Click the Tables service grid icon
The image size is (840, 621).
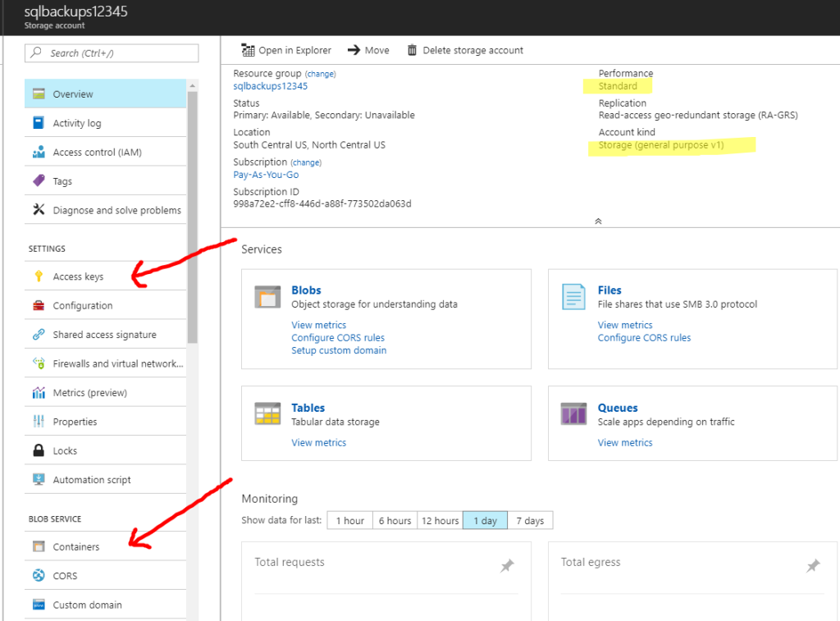coord(268,413)
